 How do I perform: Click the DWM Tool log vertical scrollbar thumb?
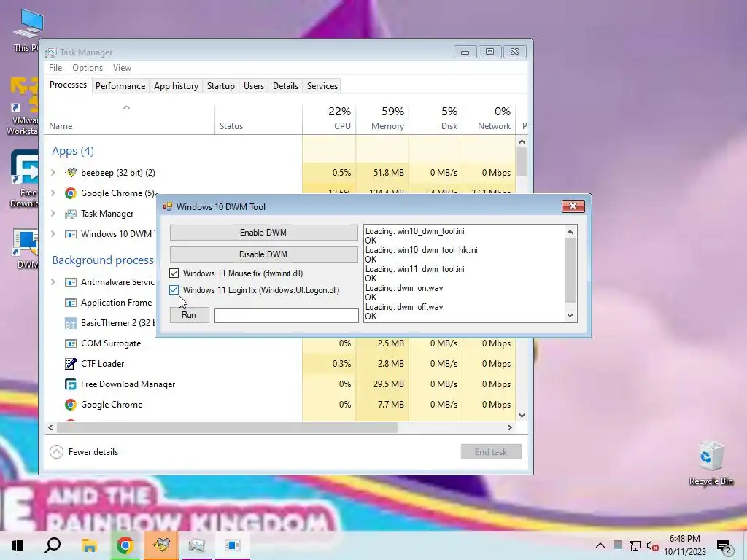pyautogui.click(x=570, y=270)
